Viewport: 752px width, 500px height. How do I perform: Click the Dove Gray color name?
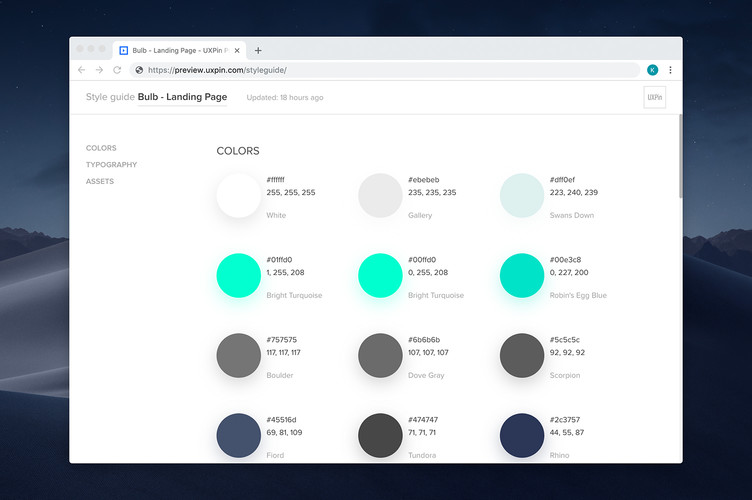[426, 375]
